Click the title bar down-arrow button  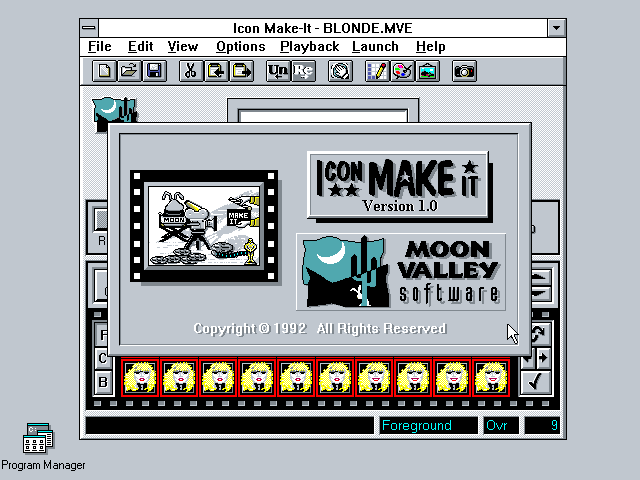click(556, 28)
